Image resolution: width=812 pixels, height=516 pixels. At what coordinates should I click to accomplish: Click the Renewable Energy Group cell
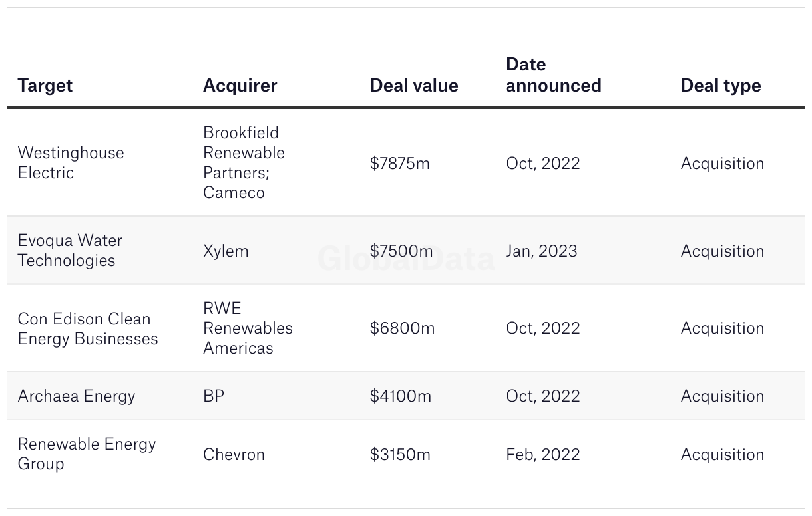tap(87, 454)
